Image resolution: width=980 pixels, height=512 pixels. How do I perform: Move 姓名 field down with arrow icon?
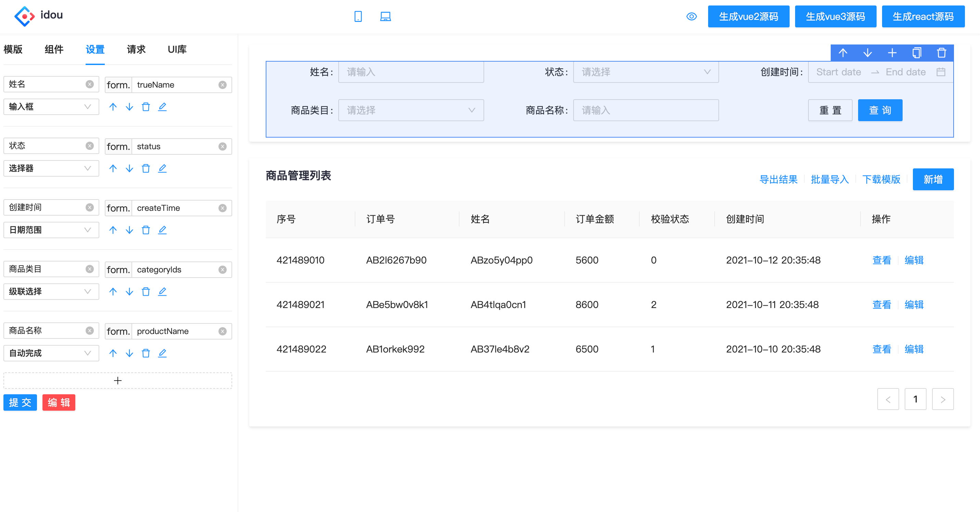129,107
